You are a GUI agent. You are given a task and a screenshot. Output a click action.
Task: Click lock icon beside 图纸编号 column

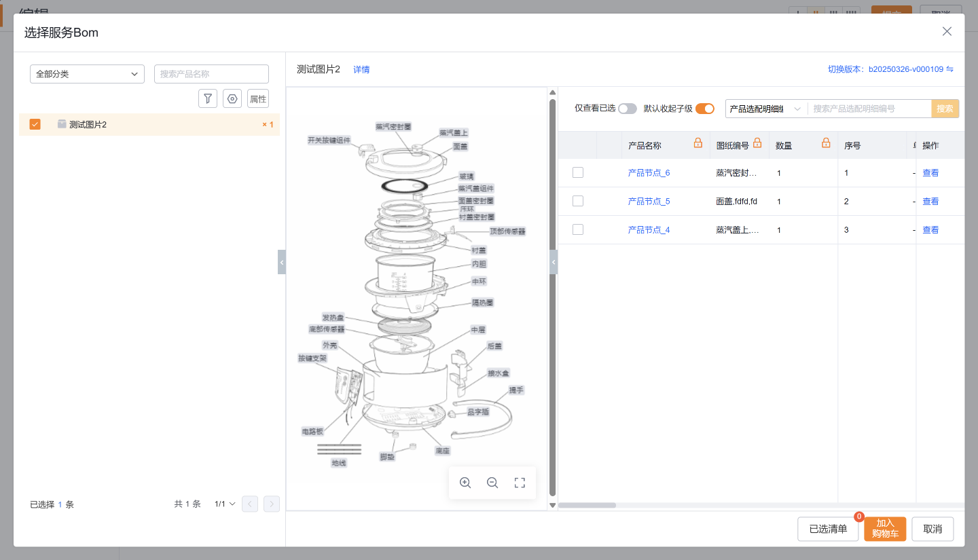click(x=757, y=143)
